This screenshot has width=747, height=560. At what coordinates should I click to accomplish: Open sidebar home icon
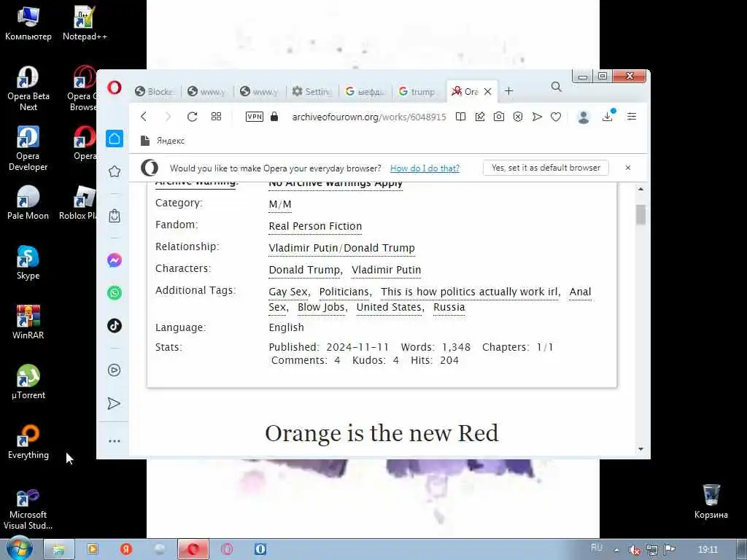(115, 139)
